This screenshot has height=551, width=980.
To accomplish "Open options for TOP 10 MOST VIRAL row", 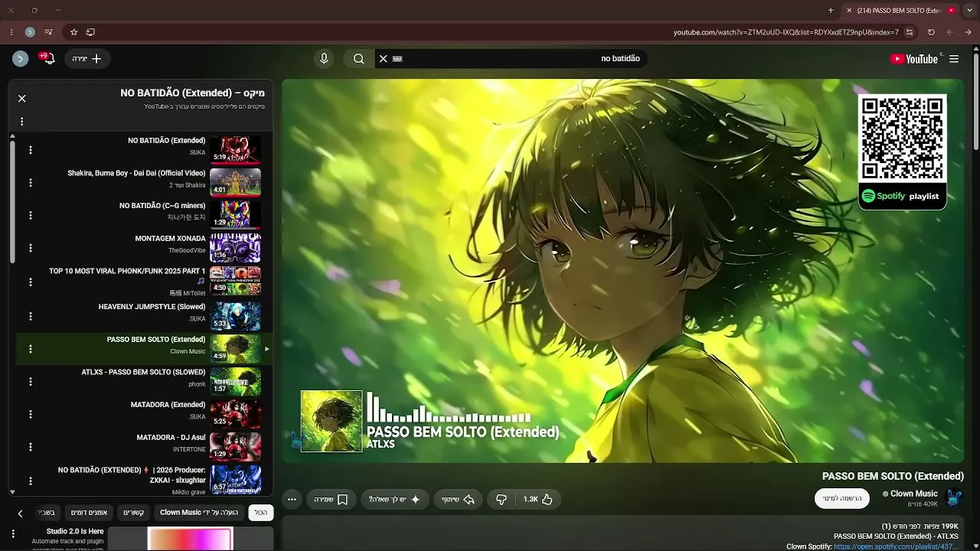I will click(x=31, y=282).
